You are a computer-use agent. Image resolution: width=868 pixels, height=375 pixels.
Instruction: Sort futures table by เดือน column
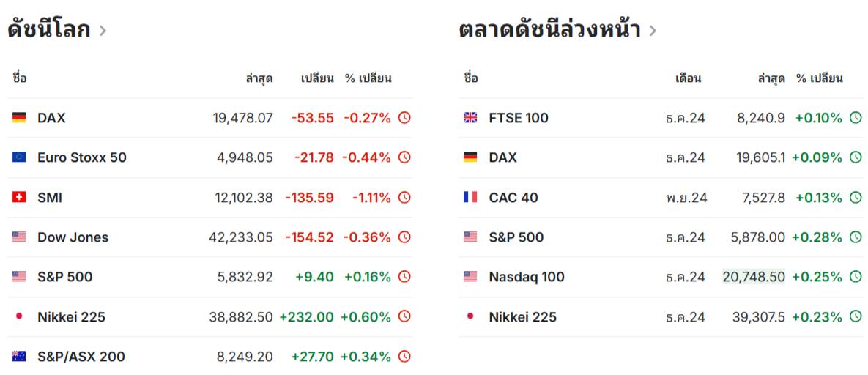point(689,78)
